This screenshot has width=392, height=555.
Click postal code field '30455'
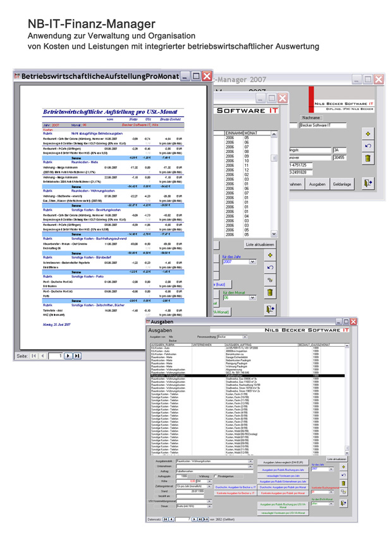[340, 158]
